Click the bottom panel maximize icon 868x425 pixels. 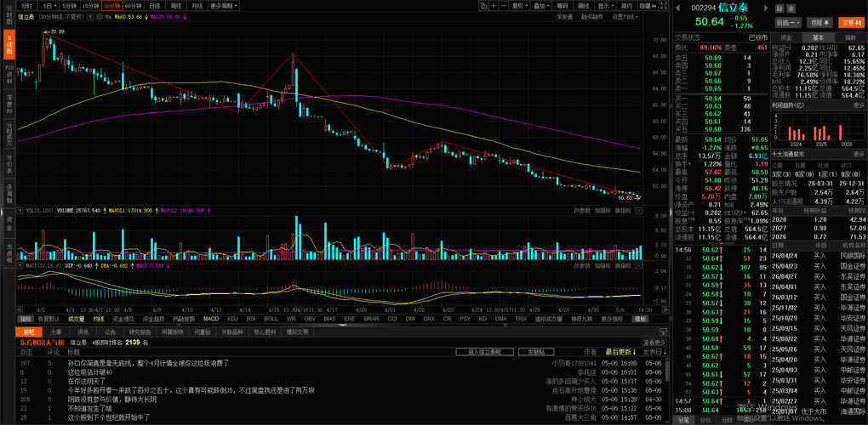click(663, 332)
